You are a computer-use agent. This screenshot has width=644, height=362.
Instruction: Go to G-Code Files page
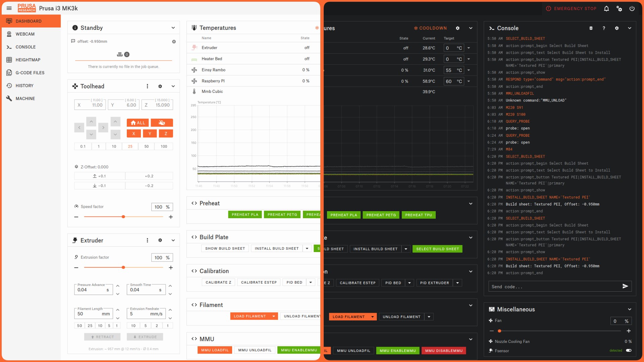[x=30, y=73]
